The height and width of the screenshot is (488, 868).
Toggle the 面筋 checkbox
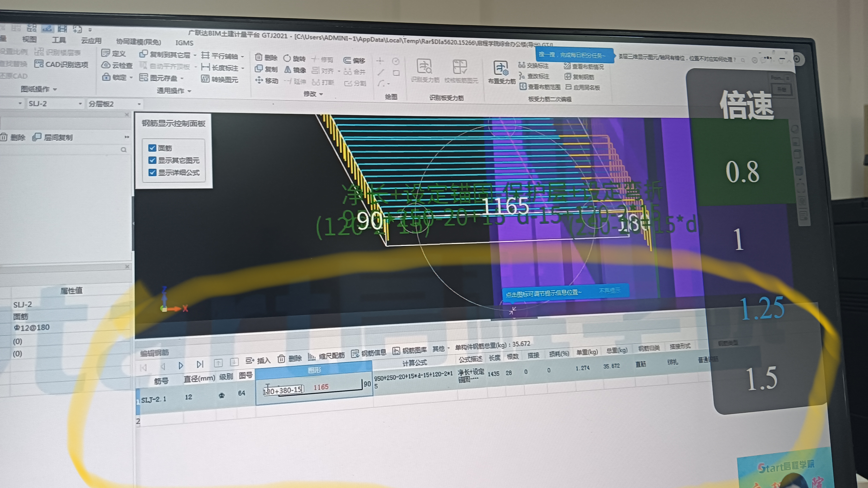[152, 148]
